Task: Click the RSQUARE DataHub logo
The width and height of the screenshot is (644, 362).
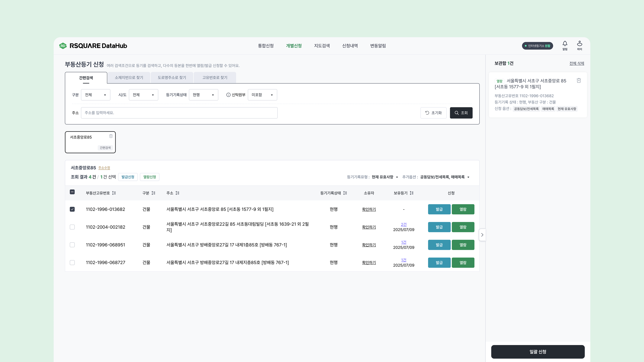Action: [93, 46]
